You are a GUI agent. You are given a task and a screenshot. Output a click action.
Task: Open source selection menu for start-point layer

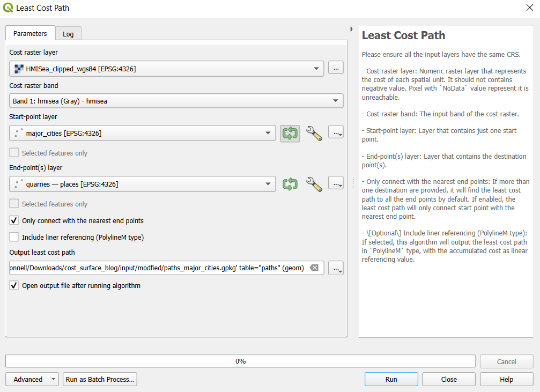[x=336, y=132]
